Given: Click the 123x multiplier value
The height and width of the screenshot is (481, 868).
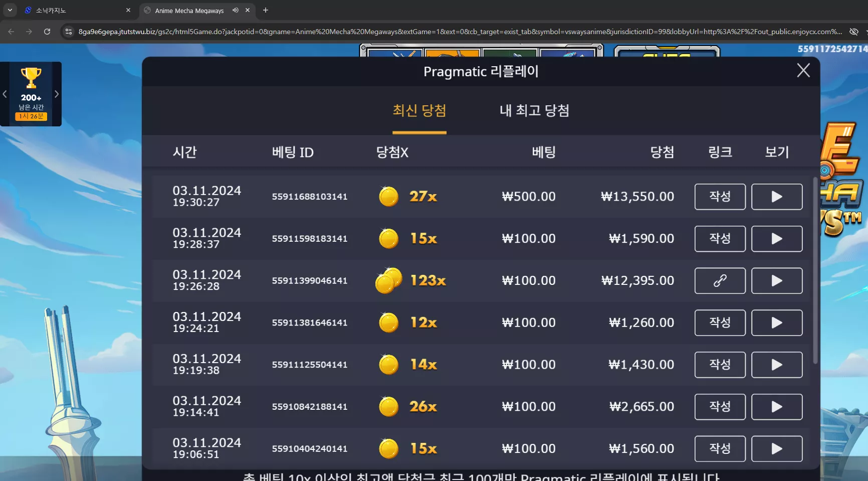Looking at the screenshot, I should coord(428,281).
